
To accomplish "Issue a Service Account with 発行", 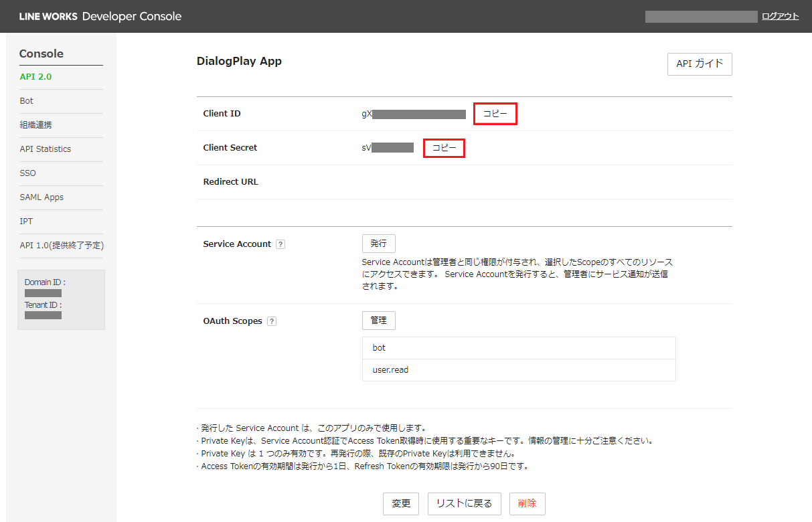I will pyautogui.click(x=379, y=244).
